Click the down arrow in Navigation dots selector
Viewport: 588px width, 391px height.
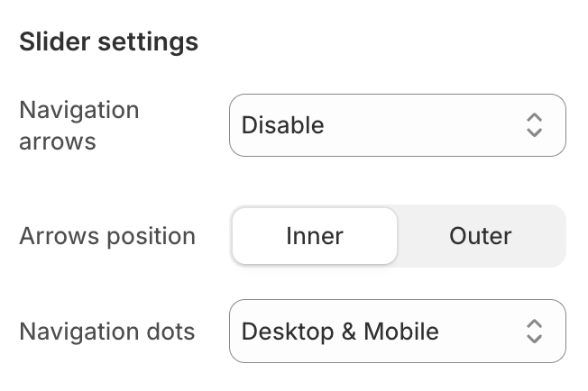[534, 339]
